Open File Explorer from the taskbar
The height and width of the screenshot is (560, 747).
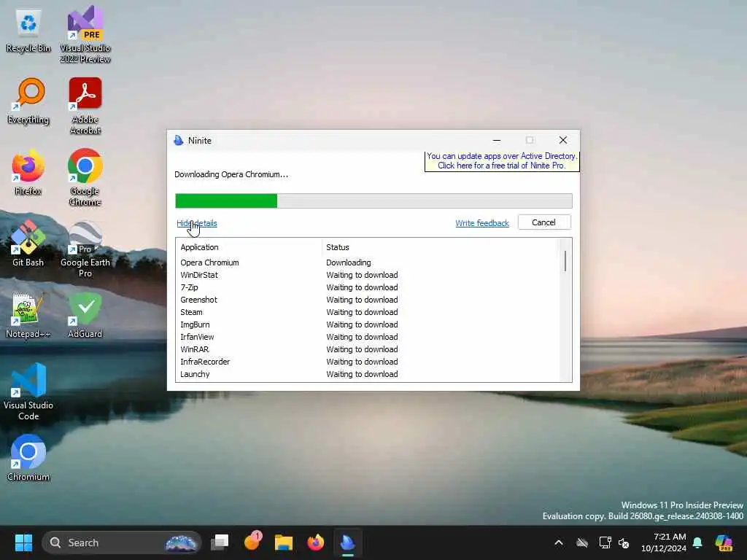[x=284, y=542]
